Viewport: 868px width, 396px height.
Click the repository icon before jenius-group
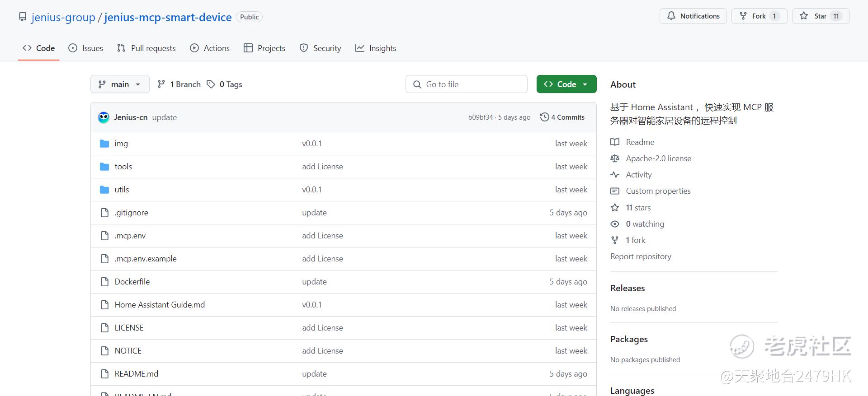(x=23, y=17)
